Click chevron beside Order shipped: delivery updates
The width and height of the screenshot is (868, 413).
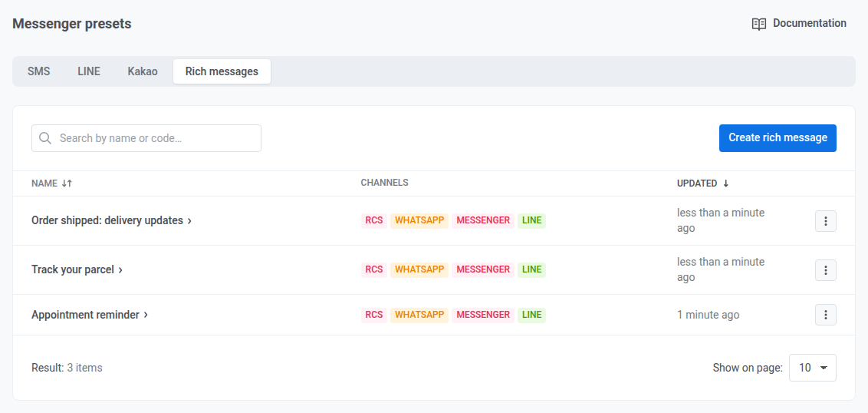pos(189,221)
